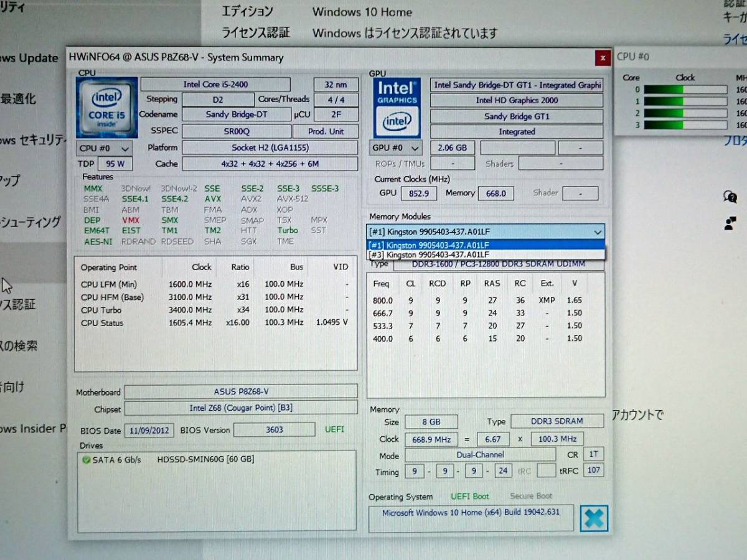The width and height of the screenshot is (747, 560).
Task: Click the Sandy Bridge GT1 GPU codename field
Action: 517,116
